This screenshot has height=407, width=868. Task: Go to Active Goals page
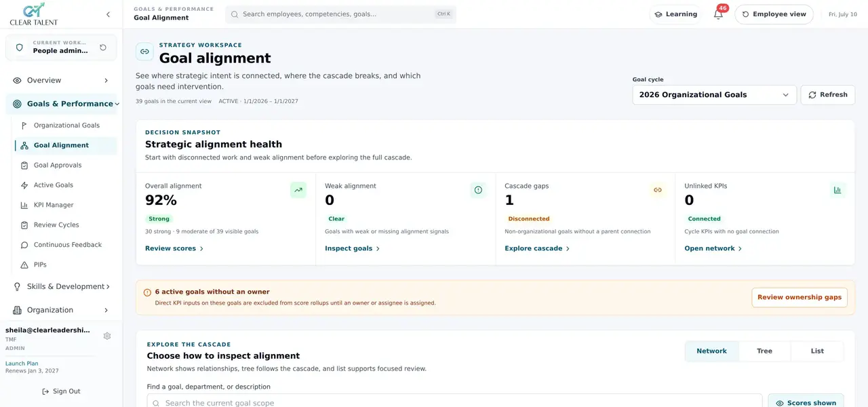[x=65, y=185]
